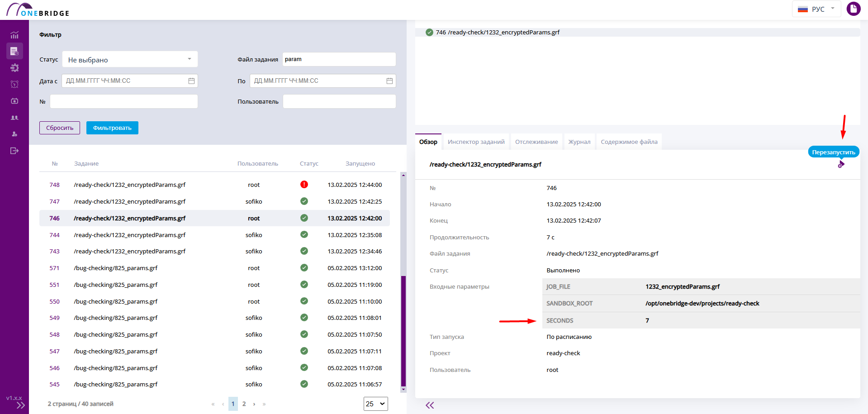
Task: Open the user settings sidebar icon
Action: 14,134
